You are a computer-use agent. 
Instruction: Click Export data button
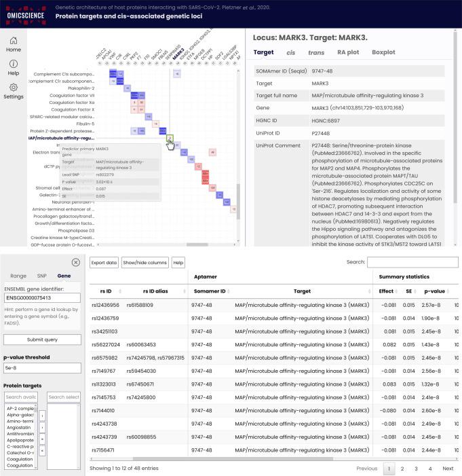(x=104, y=263)
